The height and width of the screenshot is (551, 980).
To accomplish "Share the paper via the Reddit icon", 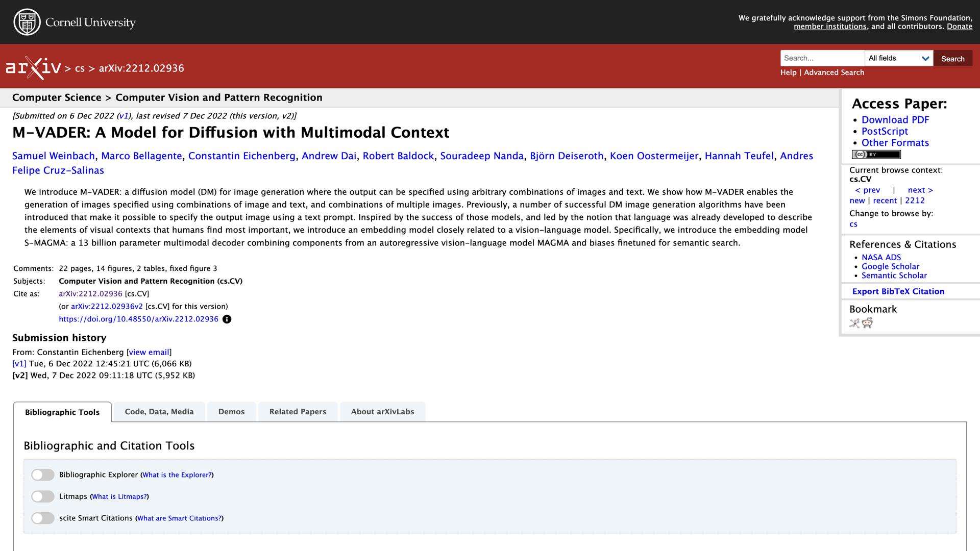I will [867, 323].
